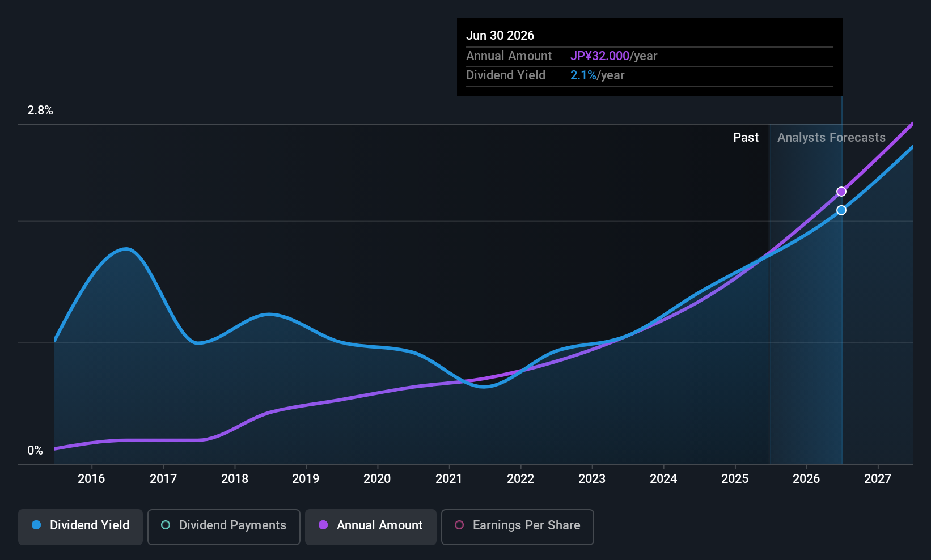
Task: Click the Analysts Forecasts region label
Action: point(831,137)
